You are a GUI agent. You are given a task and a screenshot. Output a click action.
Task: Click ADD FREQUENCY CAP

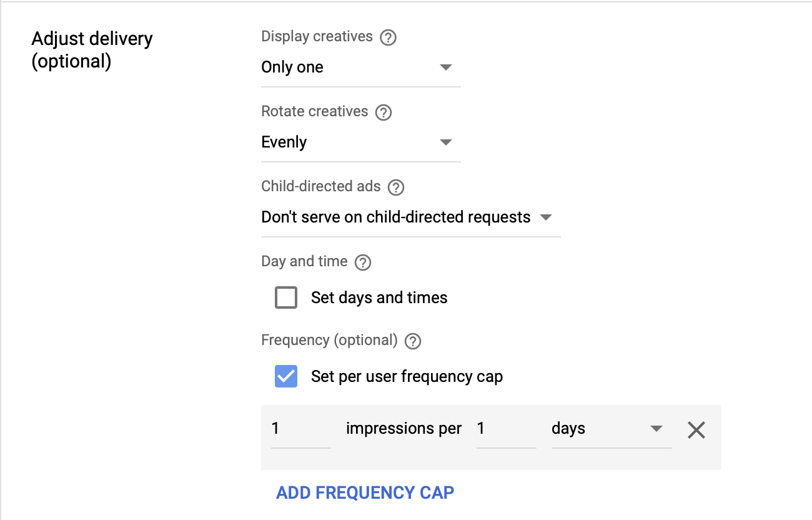(365, 492)
